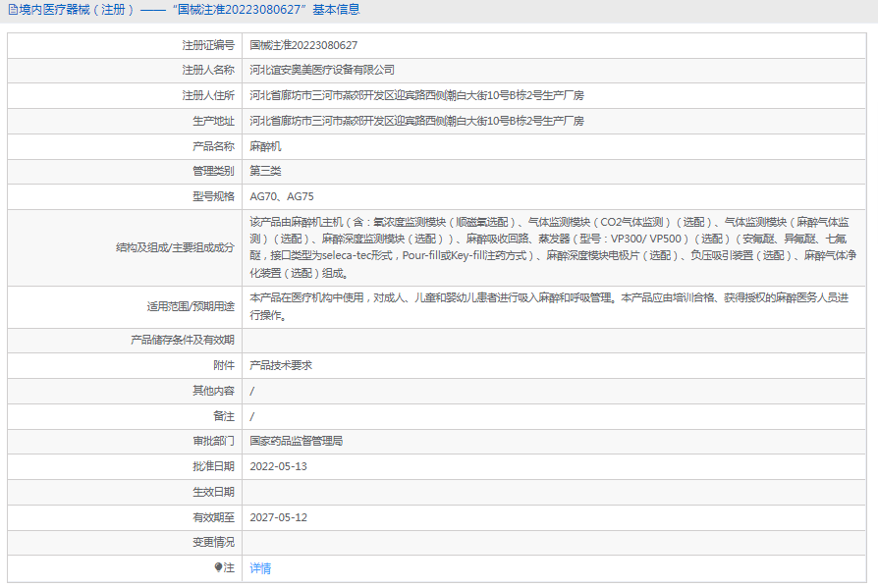Click approval department 国家药品监督管理局
Viewport: 878px width, 588px height.
pyautogui.click(x=297, y=441)
